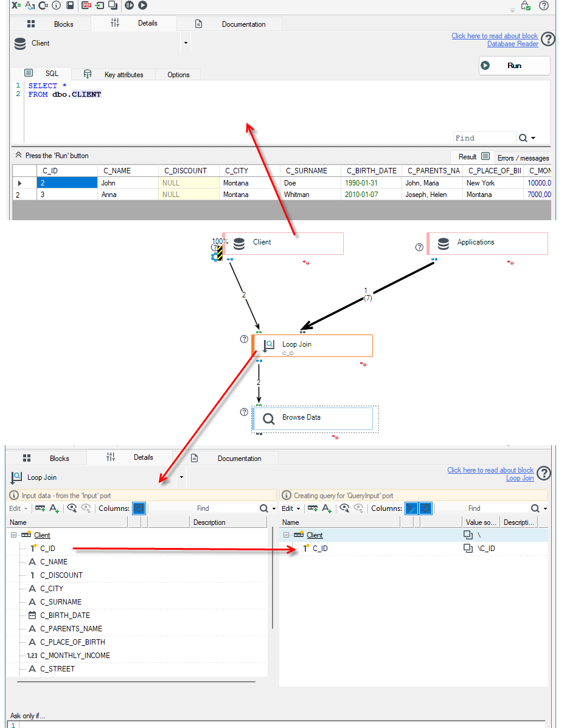Open the Options tab

click(x=178, y=74)
